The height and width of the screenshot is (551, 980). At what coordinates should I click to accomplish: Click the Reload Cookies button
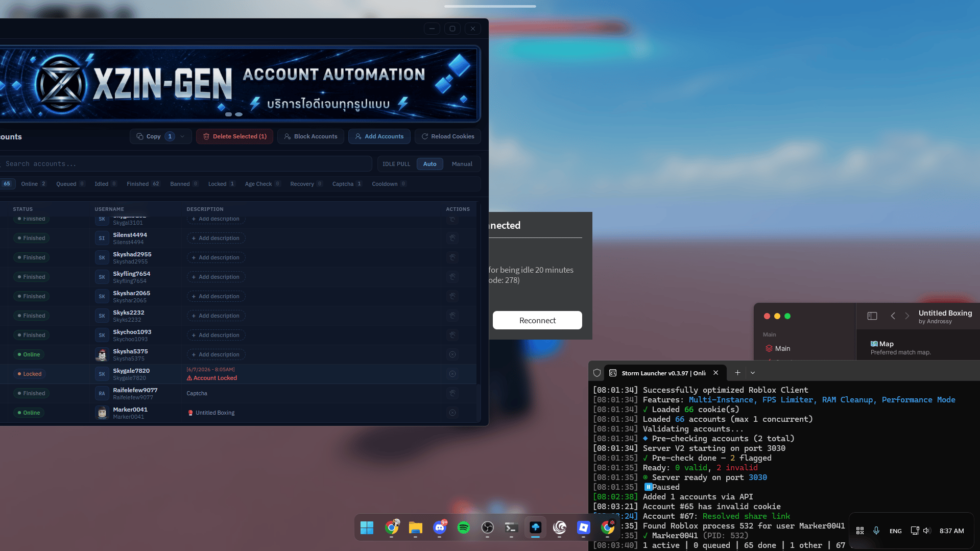pos(448,136)
